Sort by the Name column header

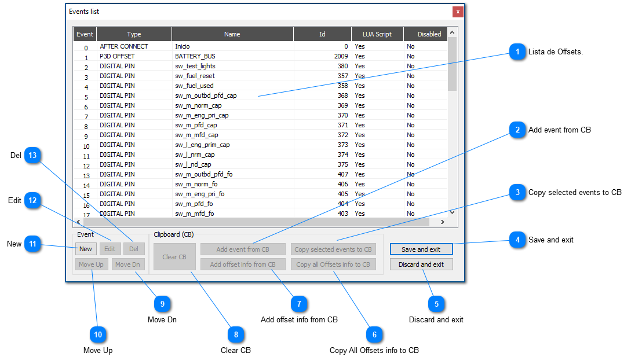coord(232,34)
